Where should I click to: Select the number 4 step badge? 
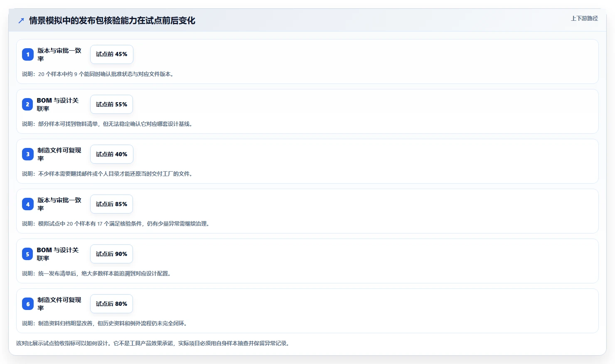point(28,204)
